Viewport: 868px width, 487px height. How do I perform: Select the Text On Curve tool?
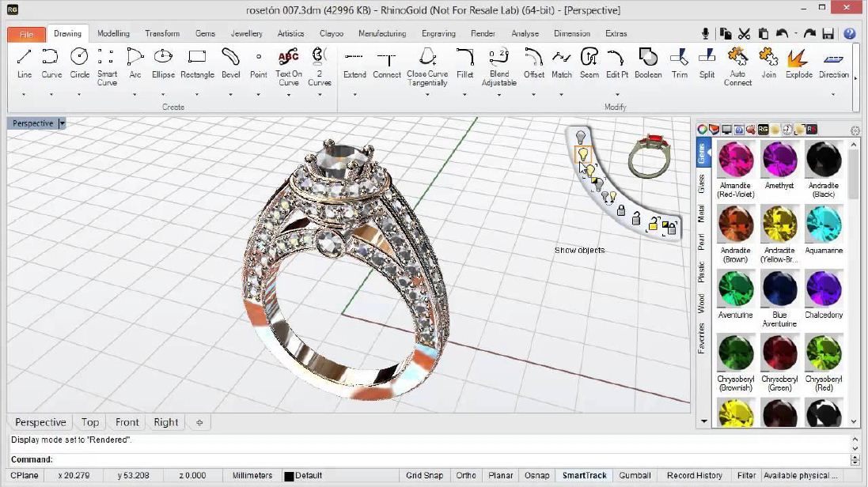tap(289, 65)
